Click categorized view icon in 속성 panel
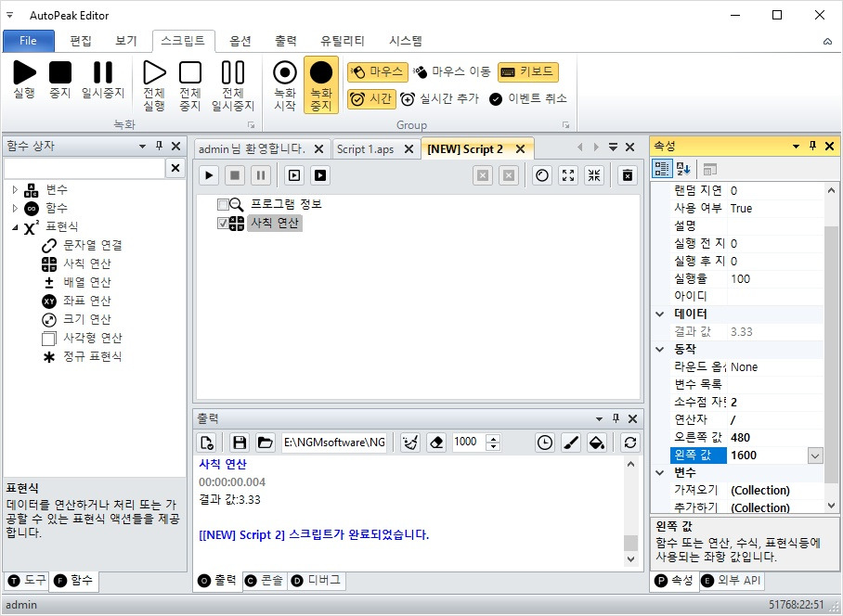This screenshot has width=843, height=616. [x=662, y=169]
